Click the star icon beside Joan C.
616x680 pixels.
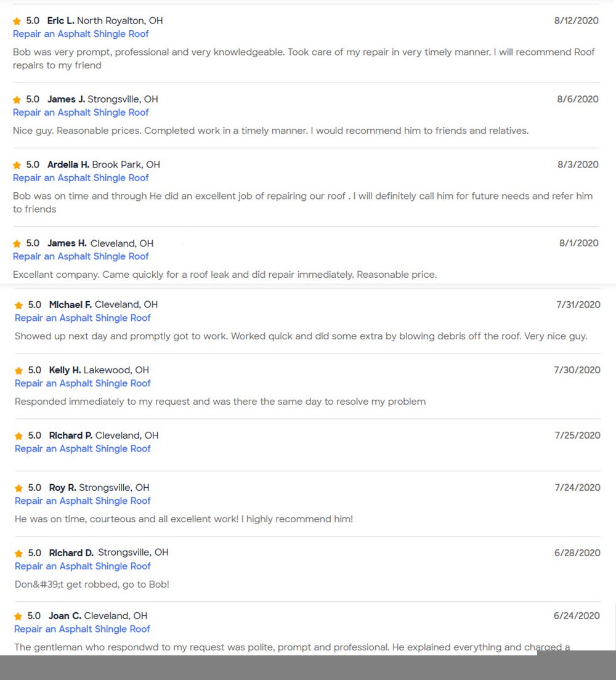18,617
